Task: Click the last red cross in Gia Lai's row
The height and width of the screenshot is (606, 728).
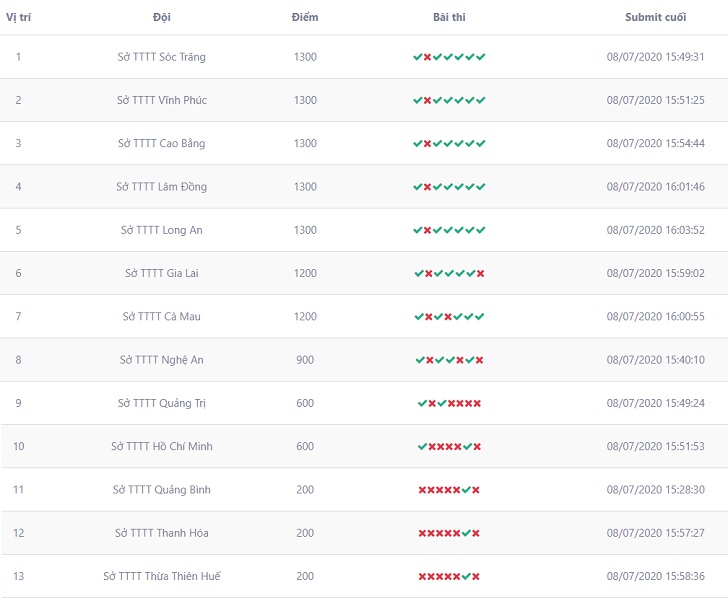Action: point(481,274)
